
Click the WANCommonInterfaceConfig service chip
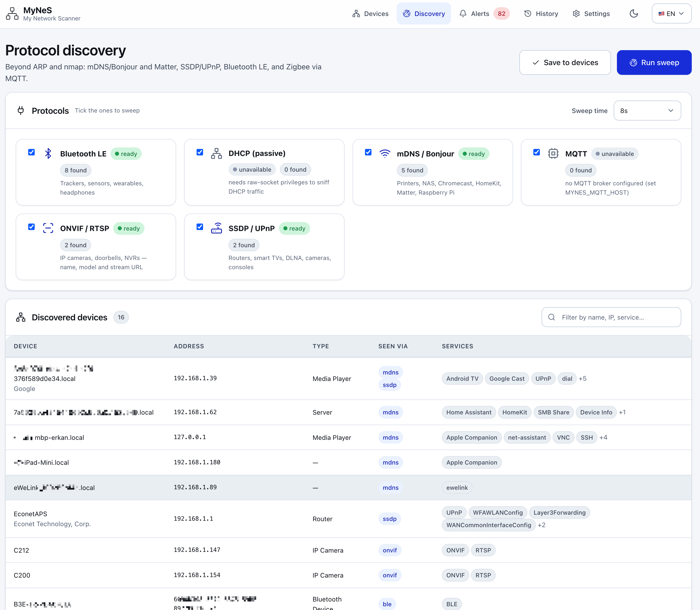tap(489, 525)
